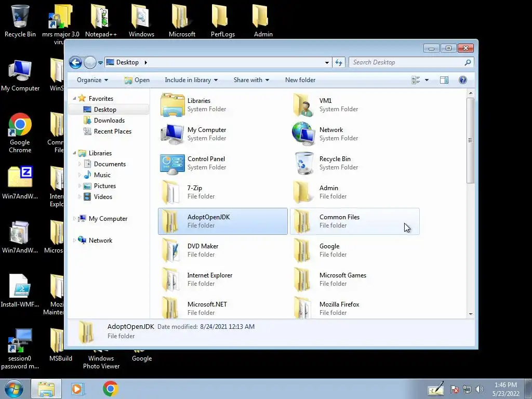Screen dimensions: 532x399
Task: Click the Open toolbar button
Action: tap(137, 80)
